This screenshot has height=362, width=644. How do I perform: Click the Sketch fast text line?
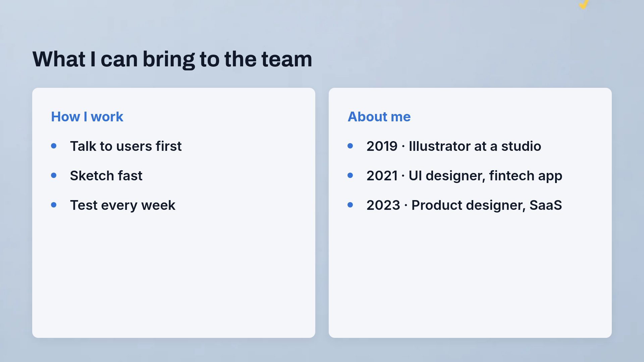[106, 176]
